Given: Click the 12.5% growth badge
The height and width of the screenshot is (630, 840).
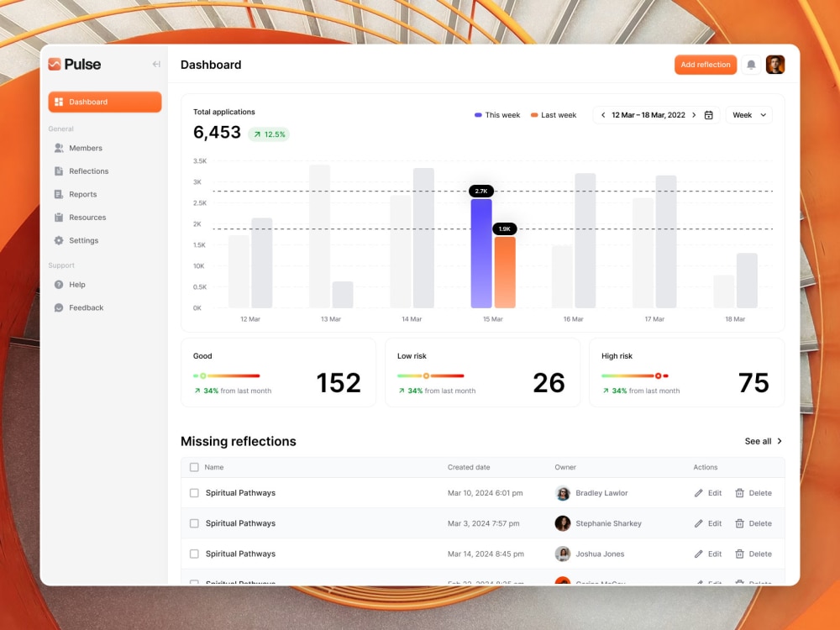Looking at the screenshot, I should (269, 134).
